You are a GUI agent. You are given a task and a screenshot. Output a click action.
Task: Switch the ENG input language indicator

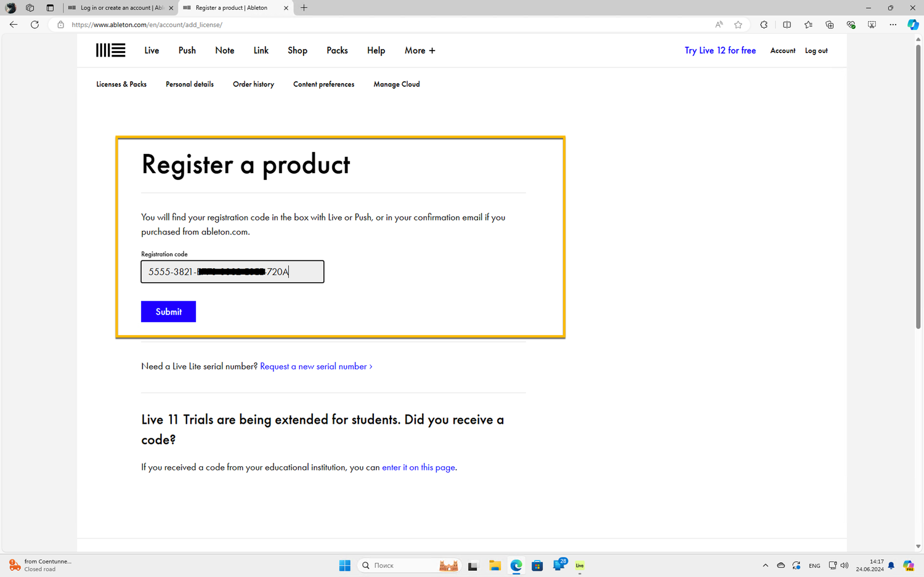coord(814,566)
